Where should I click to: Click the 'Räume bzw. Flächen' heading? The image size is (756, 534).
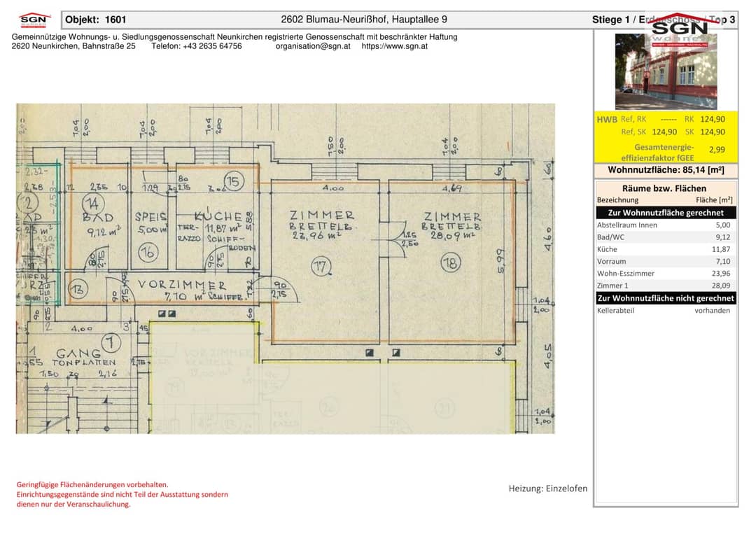tap(664, 188)
